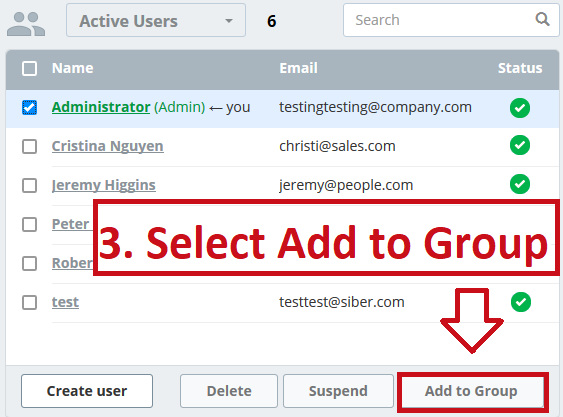The height and width of the screenshot is (417, 563).
Task: Open the Cristina Nguyen user link
Action: (108, 146)
